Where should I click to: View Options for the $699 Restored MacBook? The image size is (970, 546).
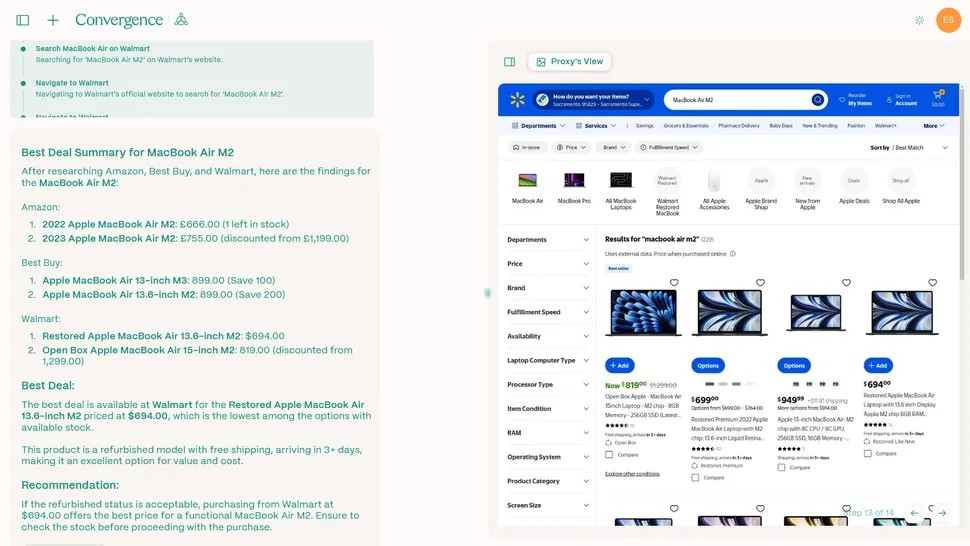pyautogui.click(x=708, y=365)
